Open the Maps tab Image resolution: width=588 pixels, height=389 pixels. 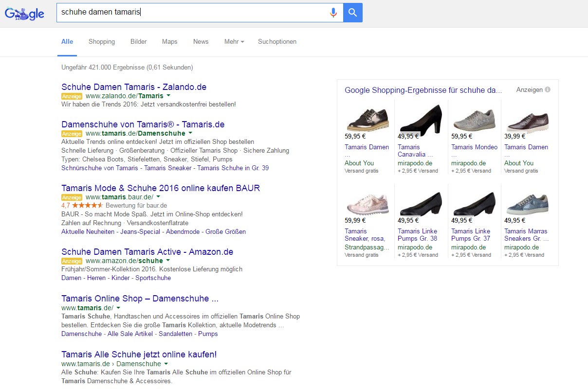(170, 42)
